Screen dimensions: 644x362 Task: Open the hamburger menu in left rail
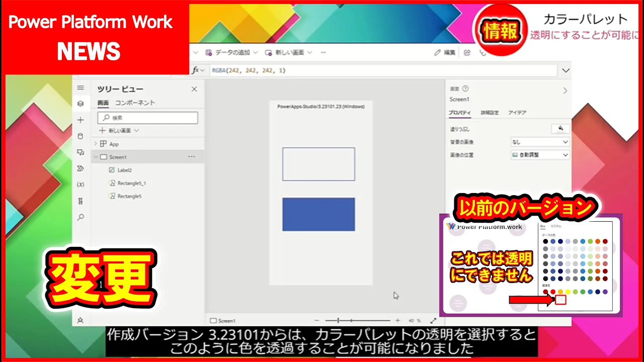click(x=80, y=87)
